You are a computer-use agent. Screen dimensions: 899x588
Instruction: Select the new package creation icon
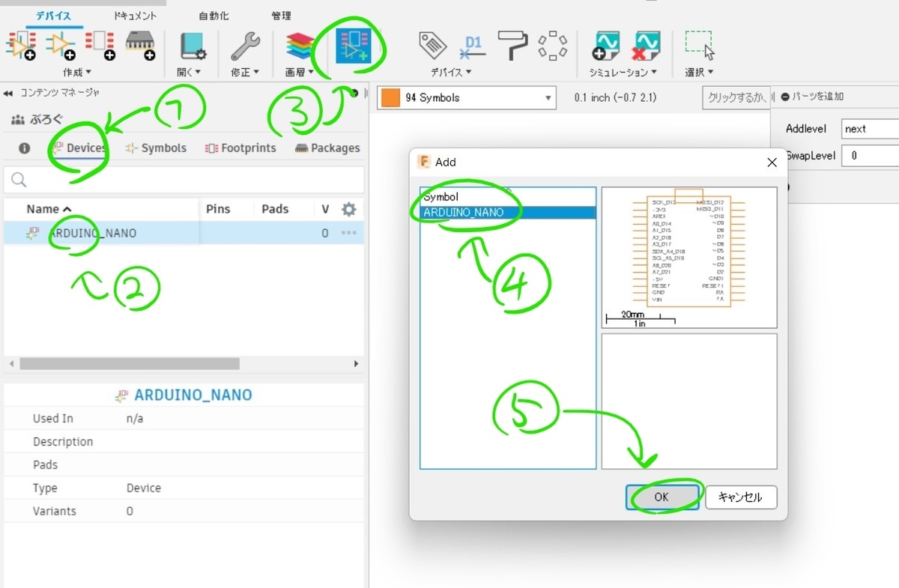(140, 46)
